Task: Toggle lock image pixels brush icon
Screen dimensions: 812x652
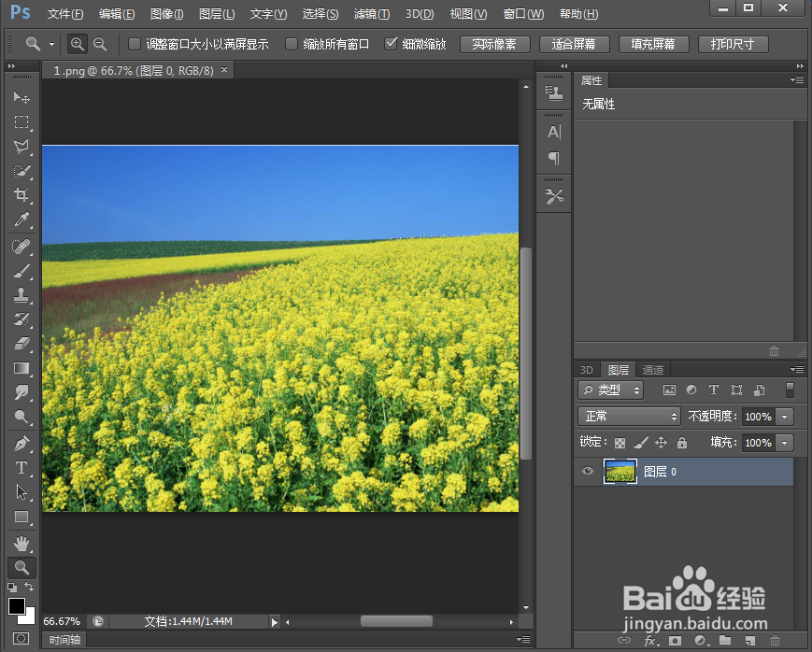Action: [641, 443]
